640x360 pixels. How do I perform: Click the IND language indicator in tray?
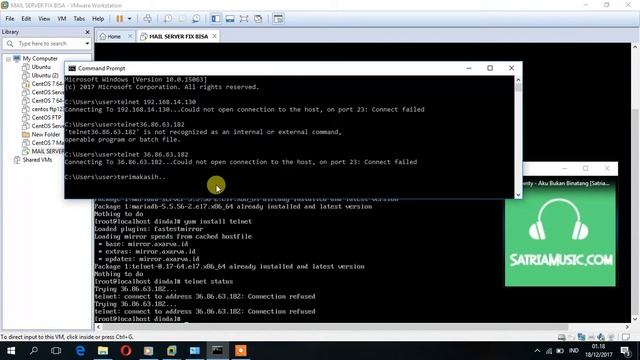[x=574, y=351]
